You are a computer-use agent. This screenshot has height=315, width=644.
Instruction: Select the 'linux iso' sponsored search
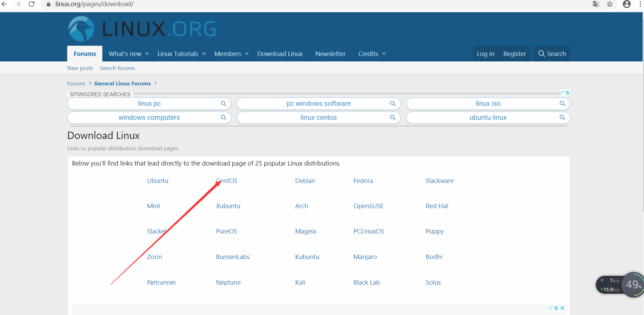coord(488,103)
